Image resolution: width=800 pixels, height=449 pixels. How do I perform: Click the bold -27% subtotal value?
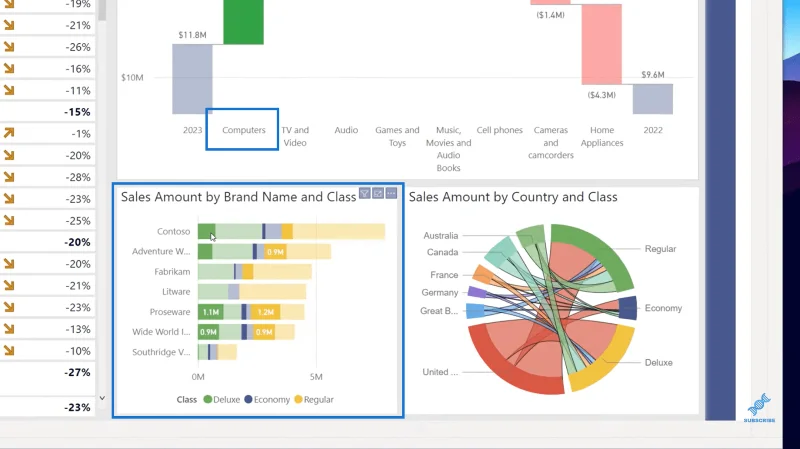77,372
